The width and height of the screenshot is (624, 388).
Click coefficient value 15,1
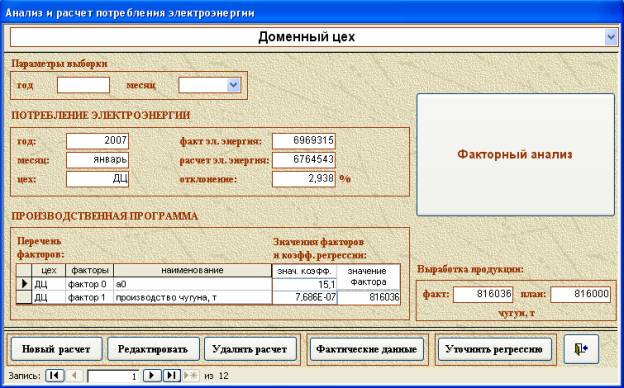click(304, 285)
